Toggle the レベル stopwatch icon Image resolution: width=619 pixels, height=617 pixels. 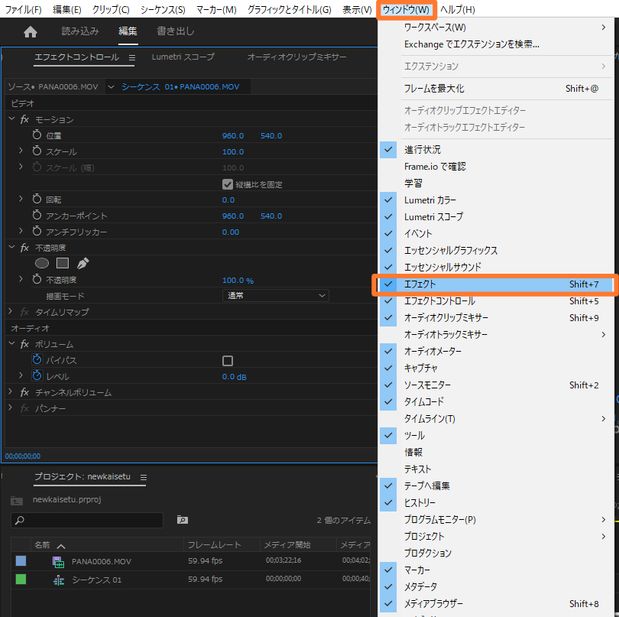point(37,375)
